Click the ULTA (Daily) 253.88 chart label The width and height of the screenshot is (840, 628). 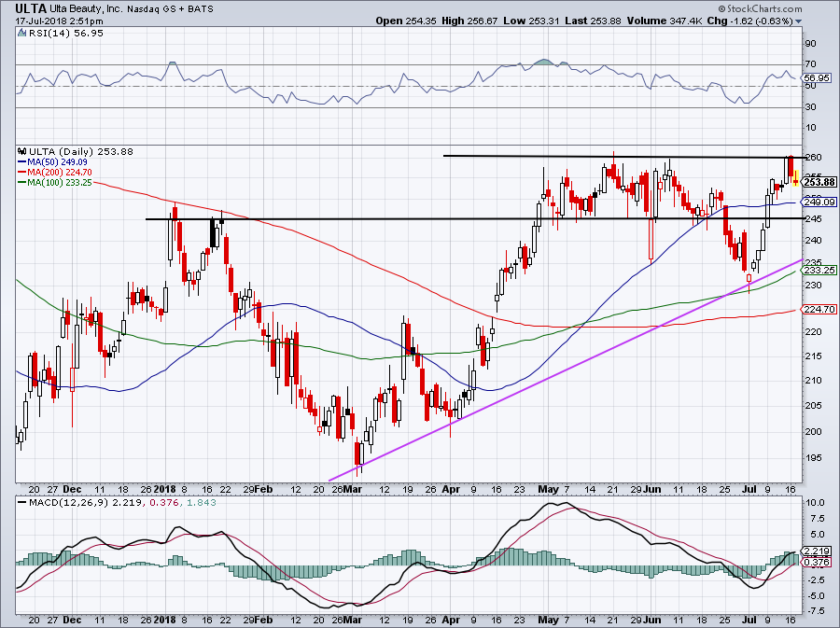click(x=81, y=151)
